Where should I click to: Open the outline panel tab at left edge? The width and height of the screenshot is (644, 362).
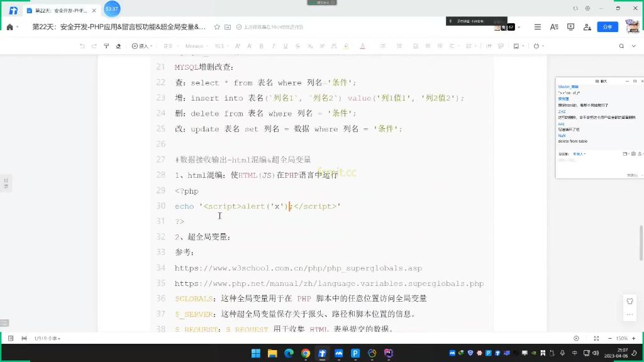tap(6, 183)
